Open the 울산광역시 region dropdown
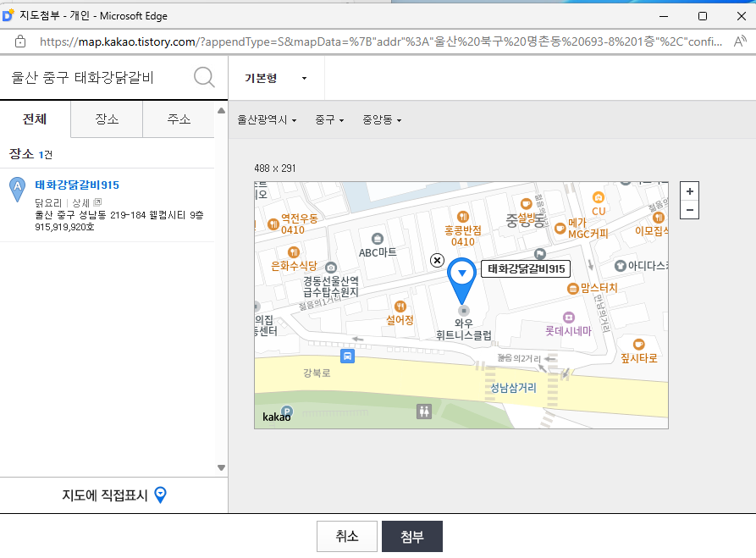This screenshot has height=558, width=756. (267, 119)
